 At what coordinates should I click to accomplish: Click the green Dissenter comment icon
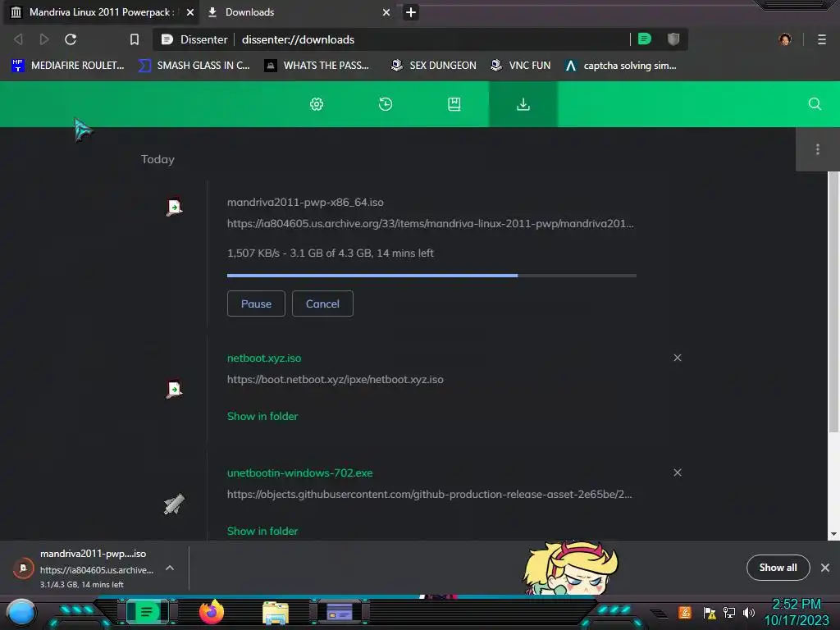pyautogui.click(x=645, y=39)
